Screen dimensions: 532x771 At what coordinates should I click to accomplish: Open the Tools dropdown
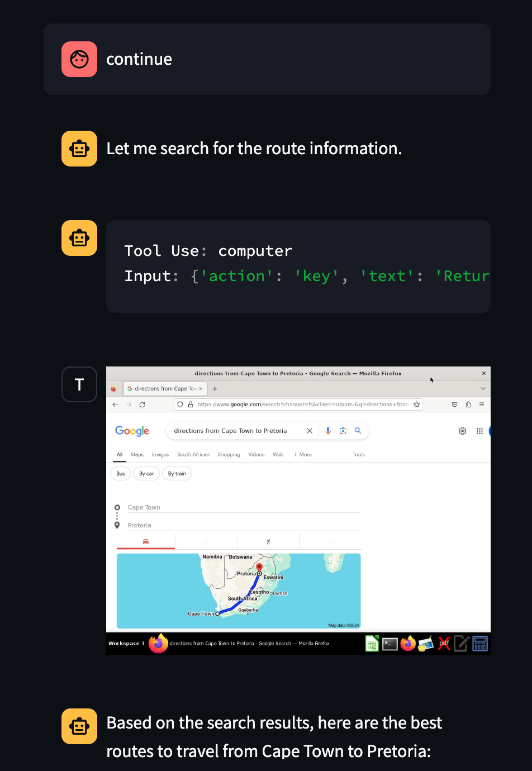click(358, 454)
